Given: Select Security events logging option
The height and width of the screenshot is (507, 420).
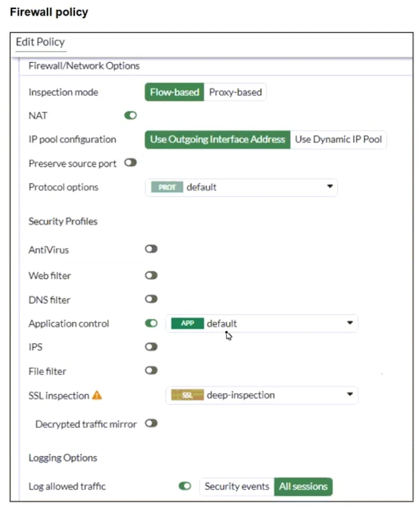Looking at the screenshot, I should pyautogui.click(x=237, y=486).
